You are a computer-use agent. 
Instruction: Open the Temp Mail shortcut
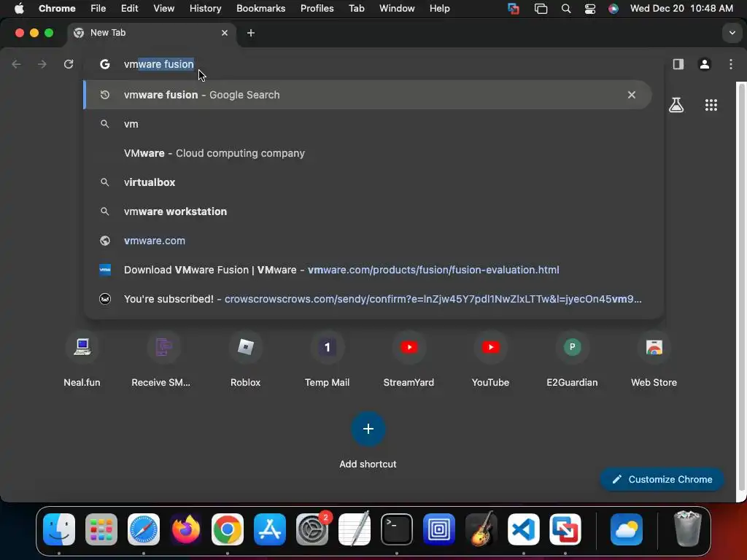pos(327,359)
